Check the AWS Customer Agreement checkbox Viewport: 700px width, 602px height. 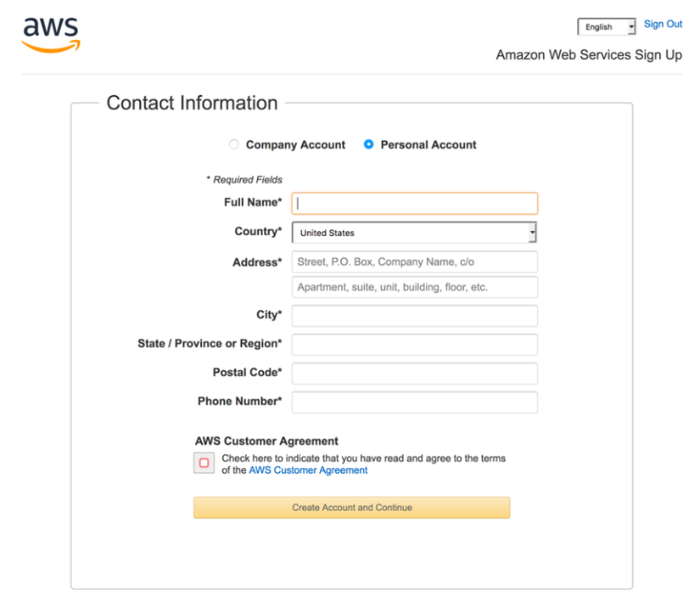pos(204,463)
